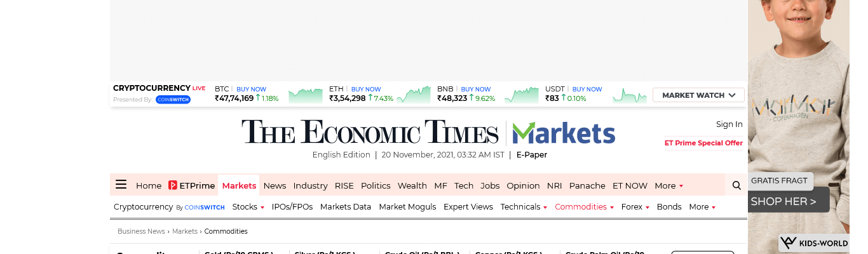Viewport: 868px width, 254px height.
Task: Click the ETH price sparkline chart
Action: [415, 96]
